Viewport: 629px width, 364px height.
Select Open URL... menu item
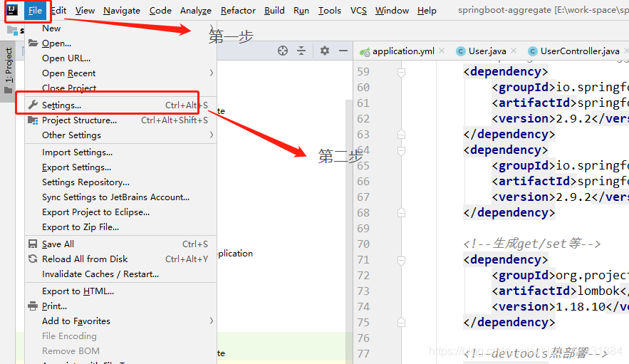coord(121,58)
